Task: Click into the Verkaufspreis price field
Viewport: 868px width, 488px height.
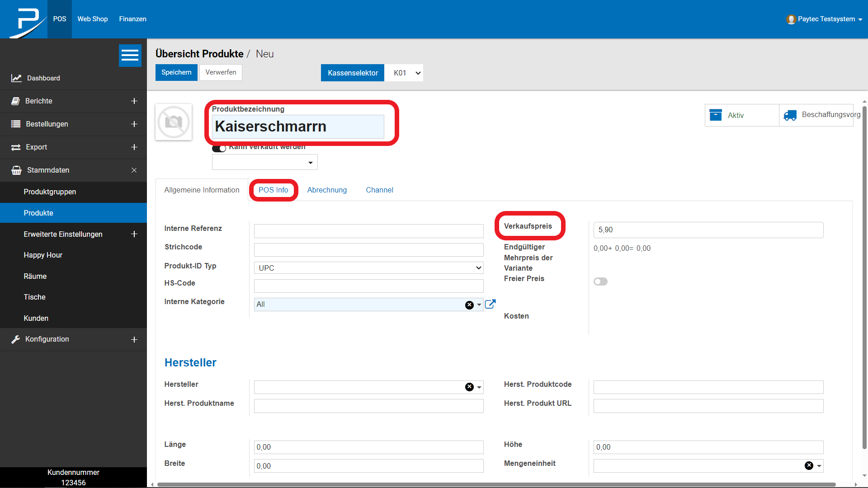Action: tap(708, 230)
